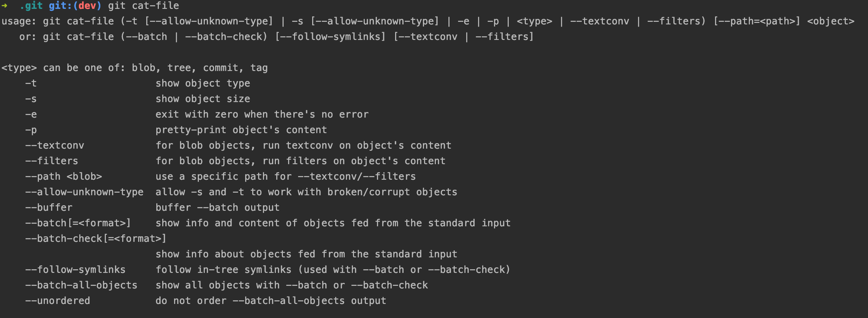Click the typed 'git cat-file' command
Screen dimensions: 868x318
[144, 6]
